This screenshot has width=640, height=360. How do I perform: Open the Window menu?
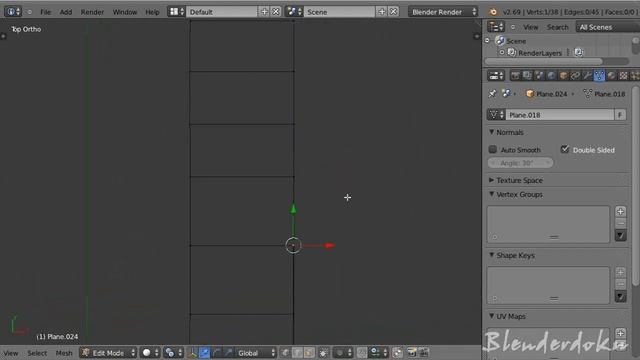[x=125, y=12]
